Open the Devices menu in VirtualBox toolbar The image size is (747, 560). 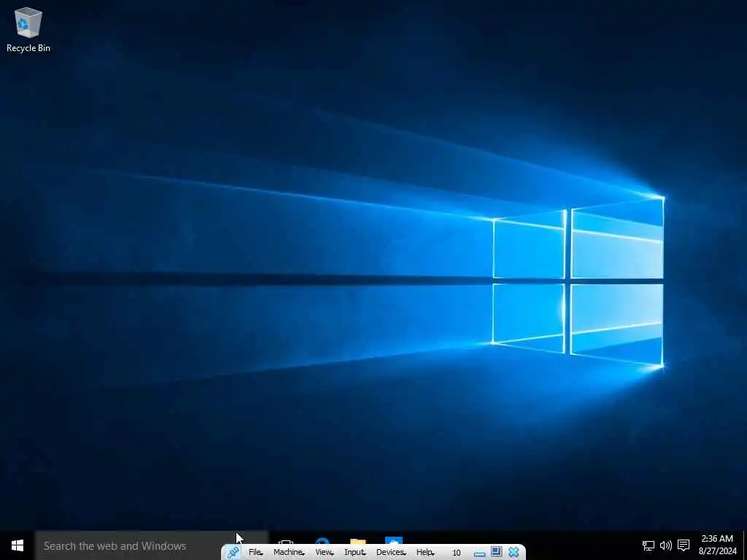(391, 553)
